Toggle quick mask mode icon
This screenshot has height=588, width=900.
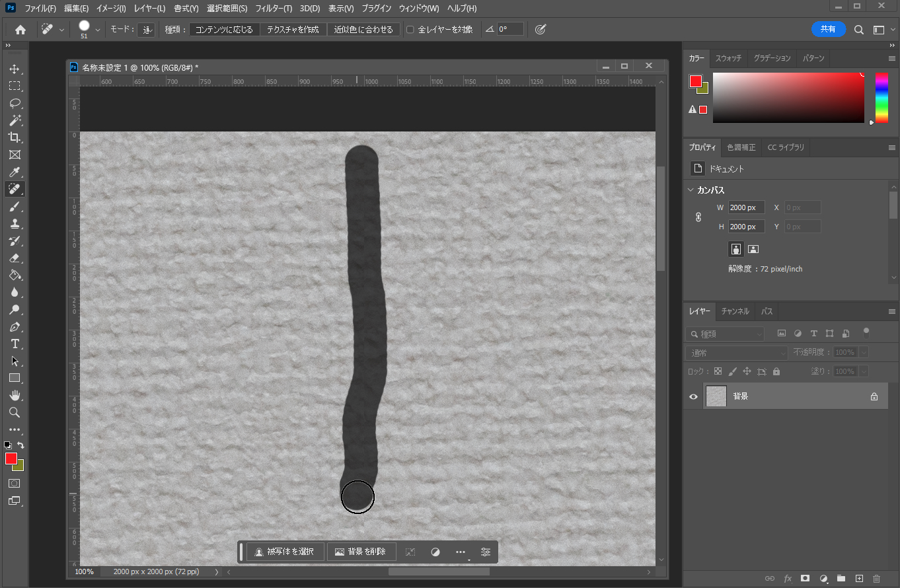click(15, 483)
